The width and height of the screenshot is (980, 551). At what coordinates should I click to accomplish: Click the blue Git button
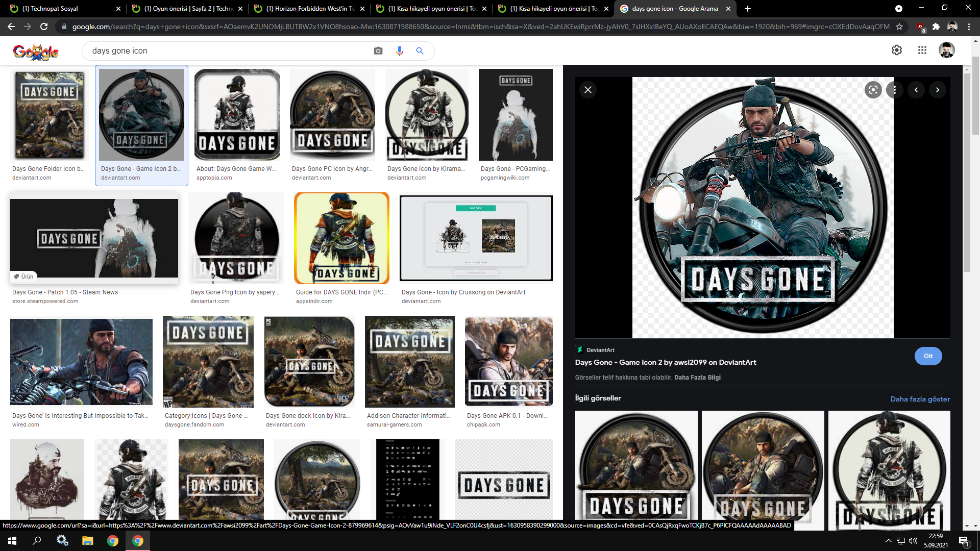point(927,356)
